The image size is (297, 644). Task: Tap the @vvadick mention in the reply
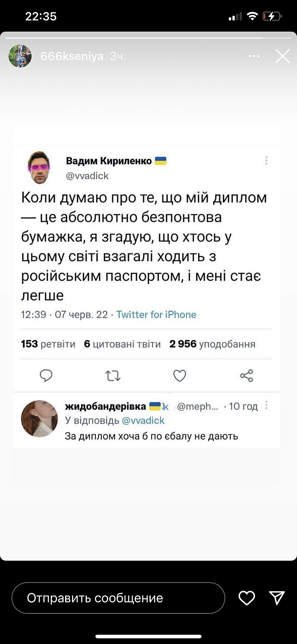(143, 421)
